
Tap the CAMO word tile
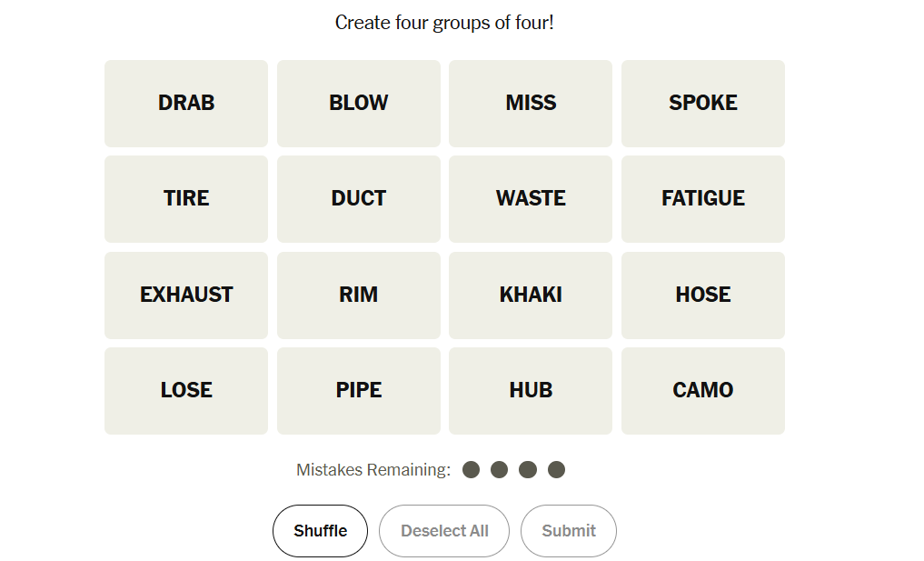(x=702, y=391)
